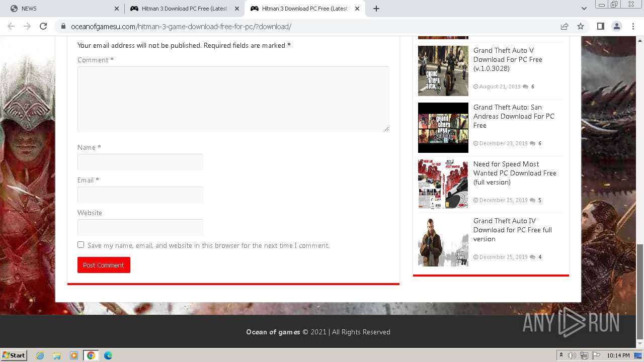This screenshot has height=362, width=644.
Task: Open Action Center flag icon
Action: click(x=597, y=355)
